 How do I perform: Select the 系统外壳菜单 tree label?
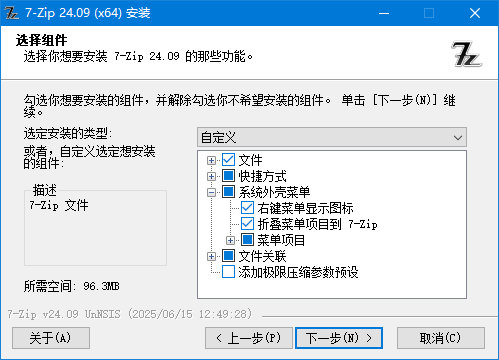click(274, 192)
